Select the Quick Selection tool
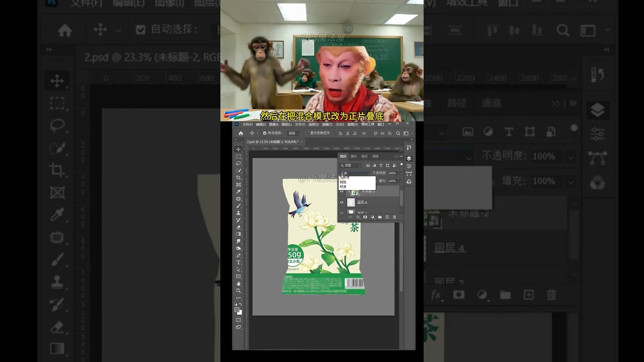644x362 pixels. coord(238,170)
